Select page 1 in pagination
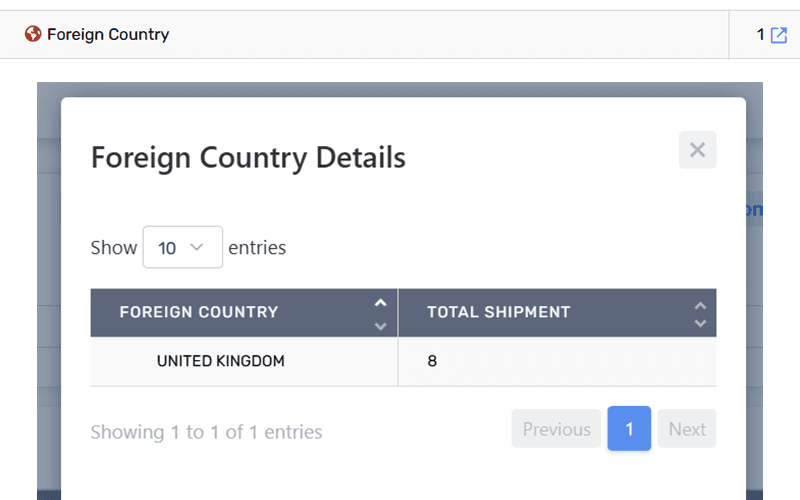800x500 pixels. point(629,429)
